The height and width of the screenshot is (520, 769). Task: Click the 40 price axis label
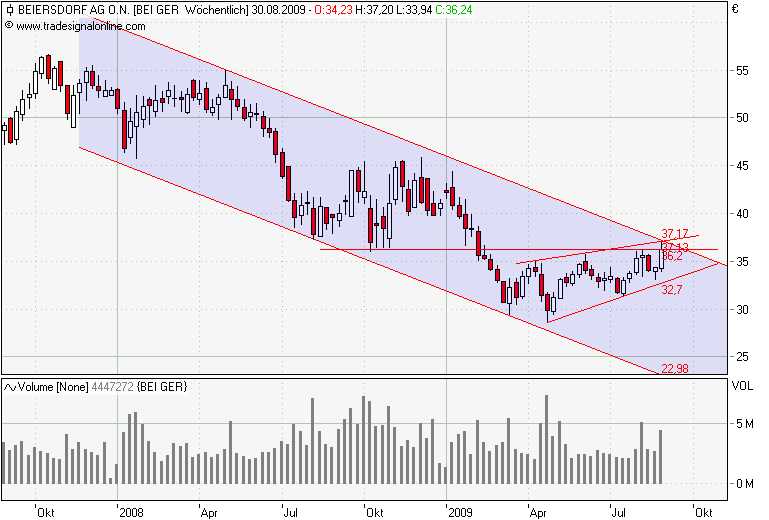coord(742,213)
